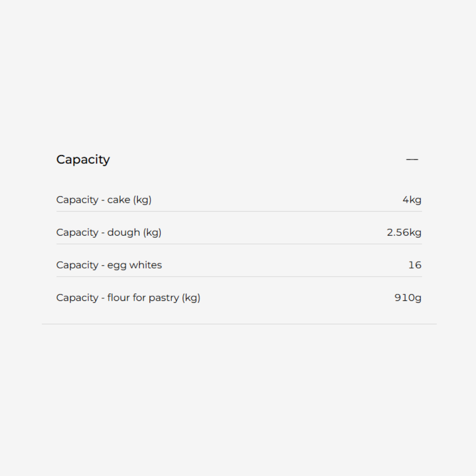
Task: Click the divider line below cake row
Action: pyautogui.click(x=239, y=212)
